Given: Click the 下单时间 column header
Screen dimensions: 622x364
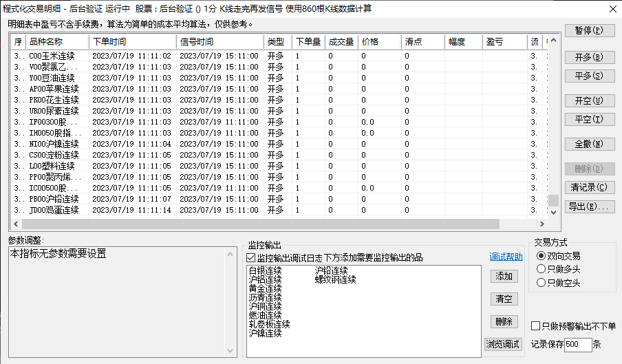Looking at the screenshot, I should pyautogui.click(x=132, y=41).
